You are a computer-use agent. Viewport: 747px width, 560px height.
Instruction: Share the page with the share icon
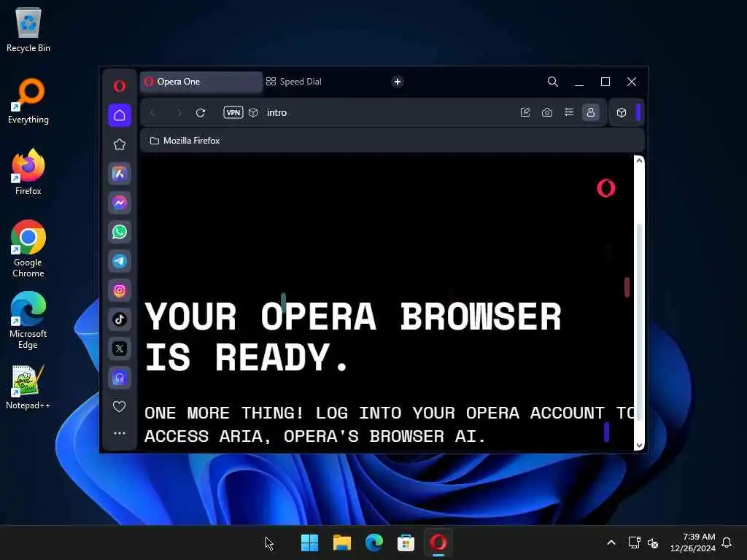[525, 112]
